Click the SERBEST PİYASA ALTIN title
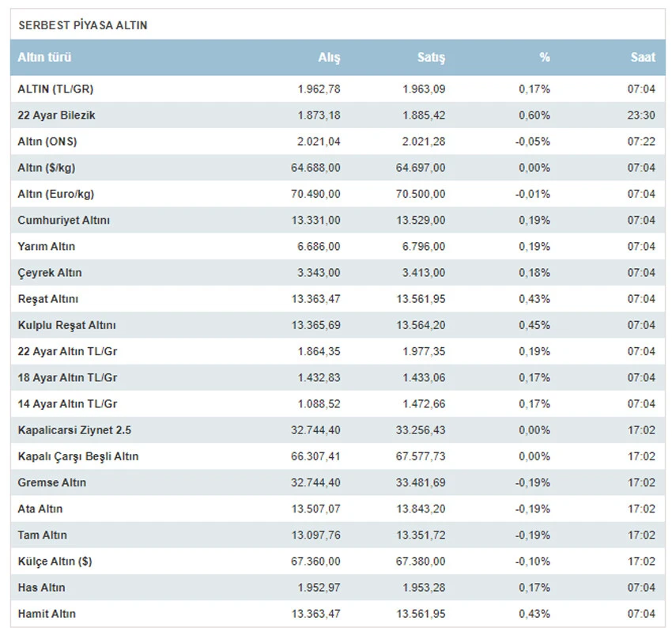The height and width of the screenshot is (628, 672). [x=83, y=25]
